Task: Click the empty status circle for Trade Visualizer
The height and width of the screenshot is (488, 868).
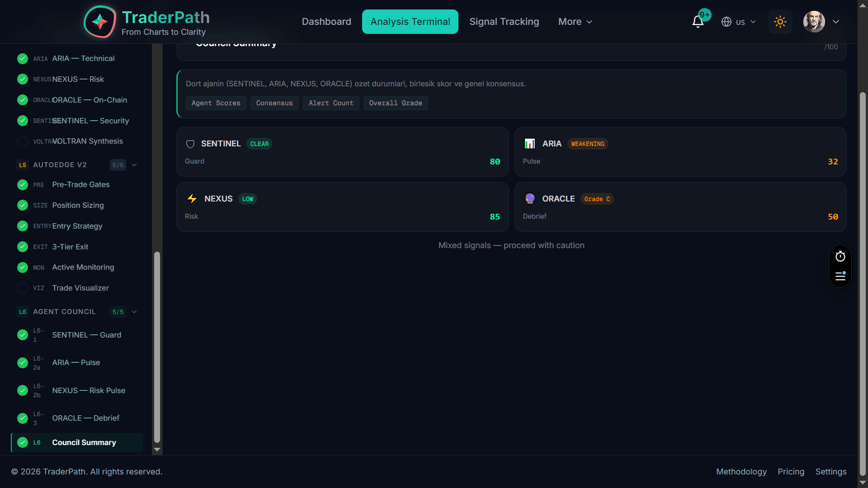Action: tap(23, 288)
